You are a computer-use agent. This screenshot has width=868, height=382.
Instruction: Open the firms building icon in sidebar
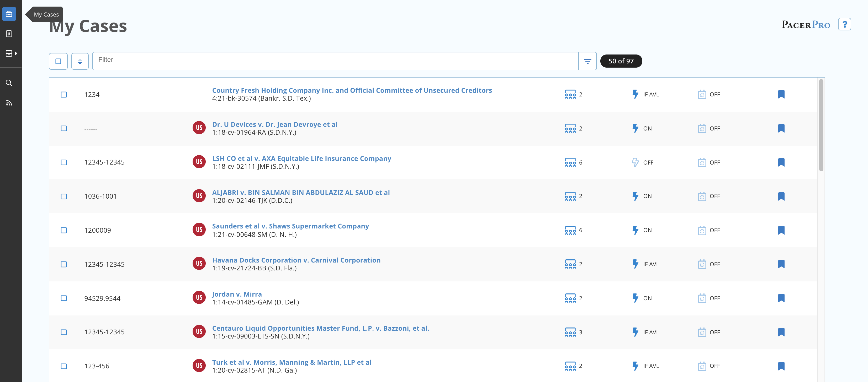(x=9, y=34)
